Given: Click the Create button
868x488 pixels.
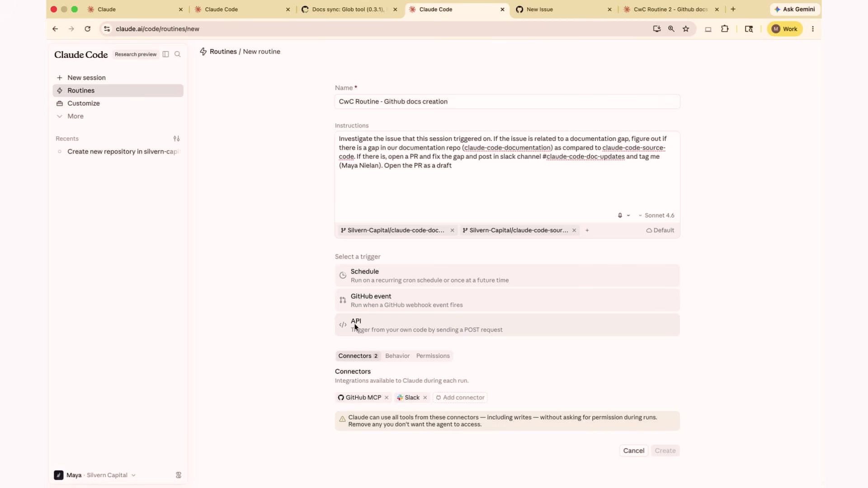Looking at the screenshot, I should click(665, 450).
